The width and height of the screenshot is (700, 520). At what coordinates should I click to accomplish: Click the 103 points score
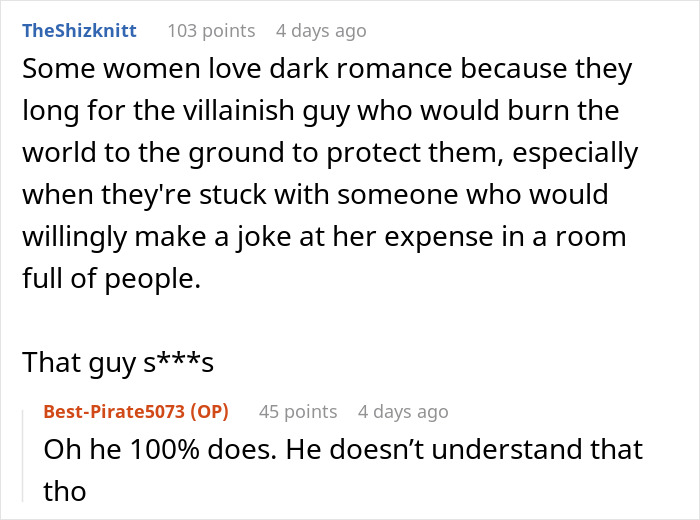point(211,31)
